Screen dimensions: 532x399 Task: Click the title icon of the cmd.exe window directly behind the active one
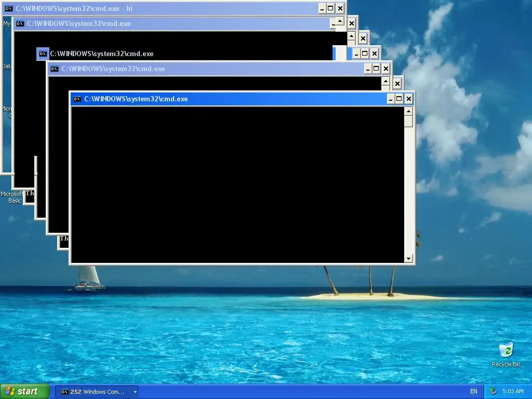[54, 69]
